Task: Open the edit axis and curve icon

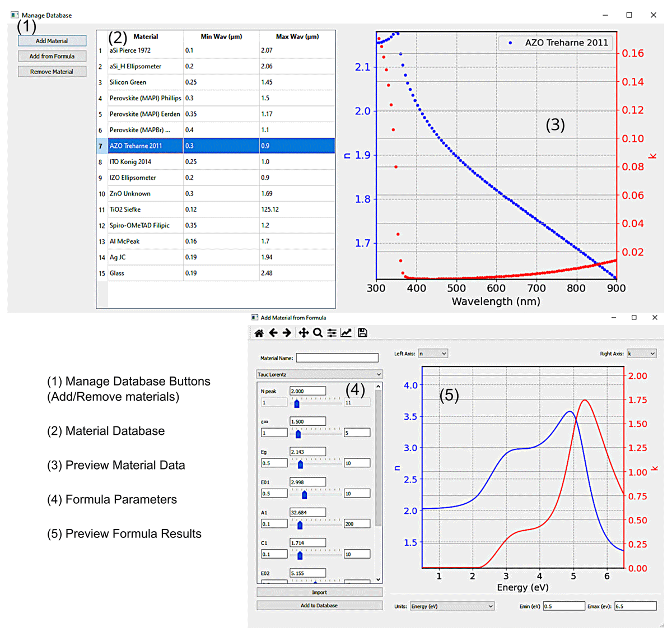Action: [x=347, y=333]
